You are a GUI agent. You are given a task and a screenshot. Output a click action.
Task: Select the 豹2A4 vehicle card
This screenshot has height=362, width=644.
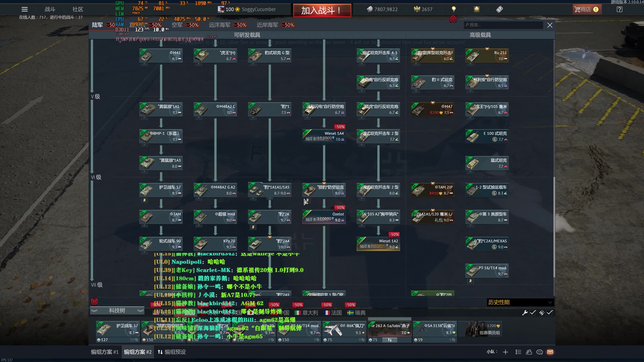coord(270,244)
